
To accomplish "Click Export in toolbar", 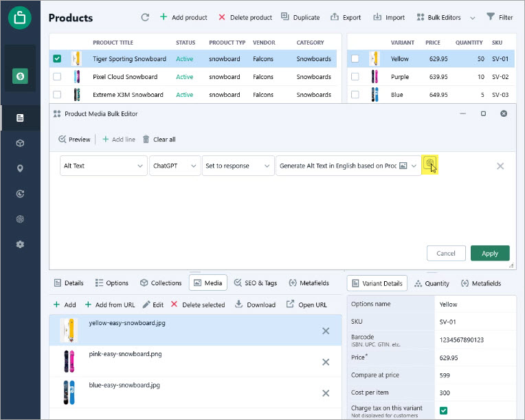I will 346,17.
